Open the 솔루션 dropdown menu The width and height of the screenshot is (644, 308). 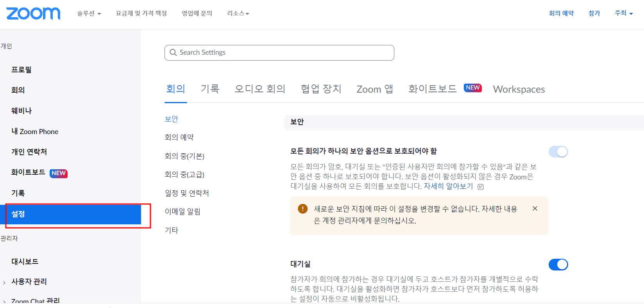[89, 13]
